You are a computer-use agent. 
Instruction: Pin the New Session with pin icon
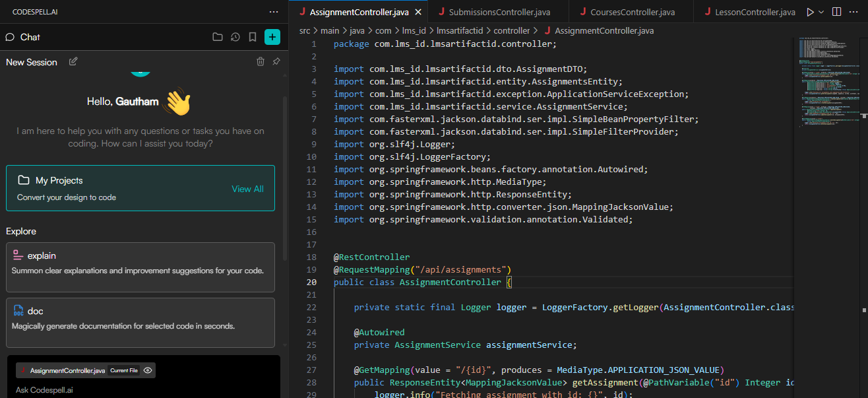[276, 61]
